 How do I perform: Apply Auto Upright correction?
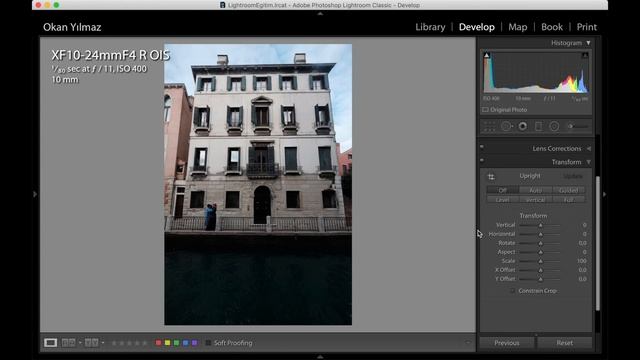[x=536, y=190]
